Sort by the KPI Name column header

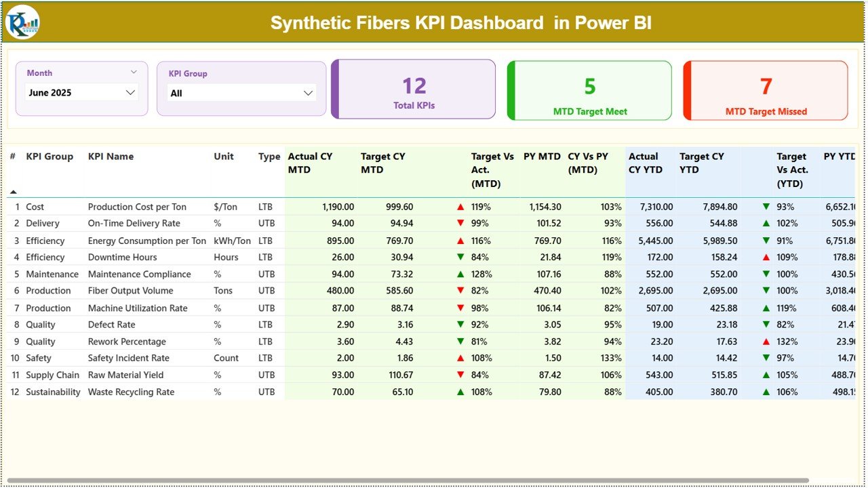[x=111, y=157]
